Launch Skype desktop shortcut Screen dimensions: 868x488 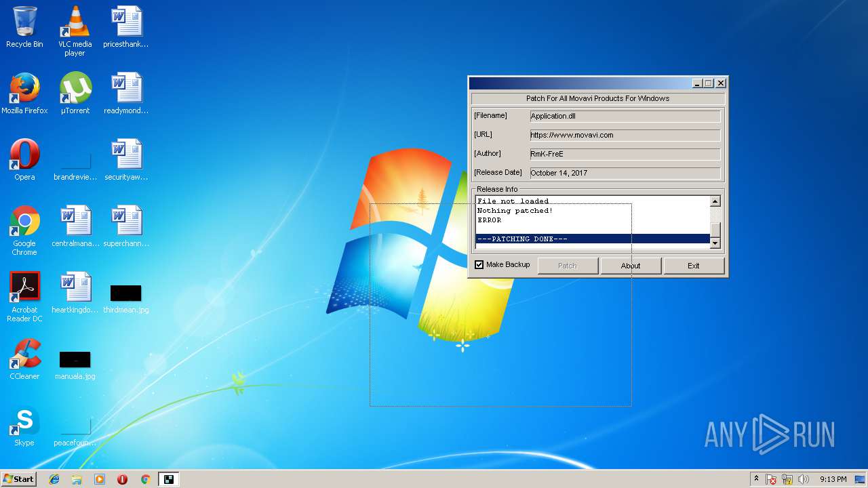coord(24,426)
